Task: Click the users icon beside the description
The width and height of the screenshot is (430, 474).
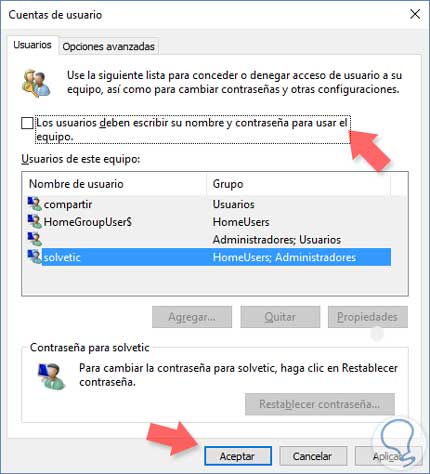Action: 36,83
